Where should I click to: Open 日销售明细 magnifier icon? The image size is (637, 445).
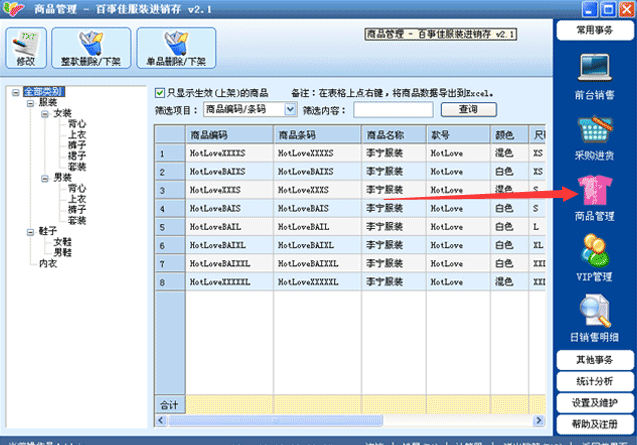(595, 311)
